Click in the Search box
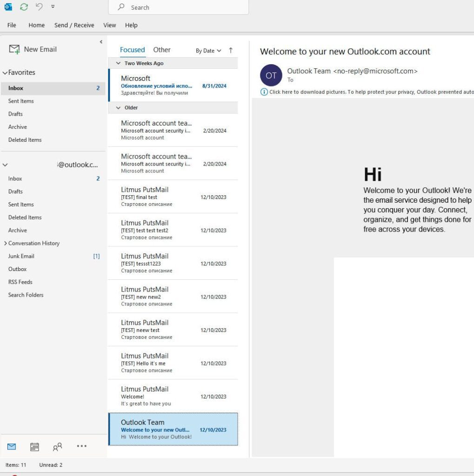Screen dimensions: 474x476 tap(178, 7)
